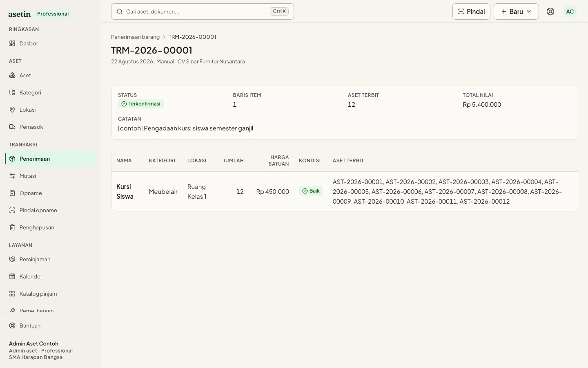Click the catatan text about Pengadaan kursi

(x=185, y=128)
